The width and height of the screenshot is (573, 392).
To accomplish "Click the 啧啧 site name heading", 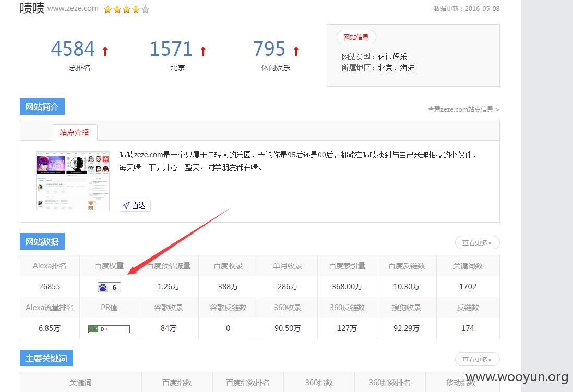I will (32, 8).
